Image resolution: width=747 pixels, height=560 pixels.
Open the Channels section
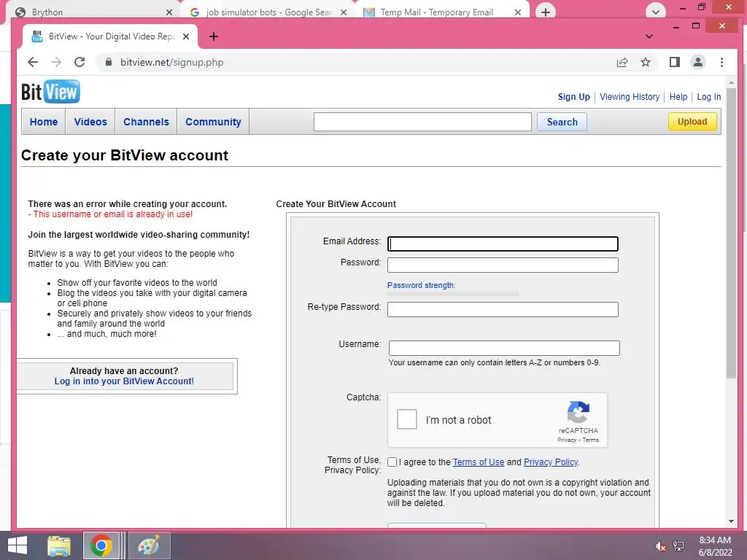146,122
